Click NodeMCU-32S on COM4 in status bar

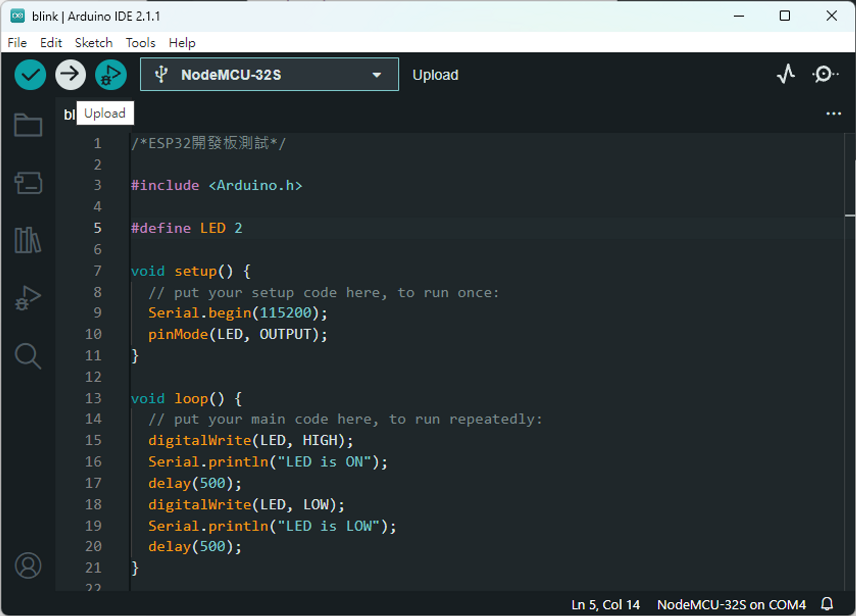pos(732,605)
